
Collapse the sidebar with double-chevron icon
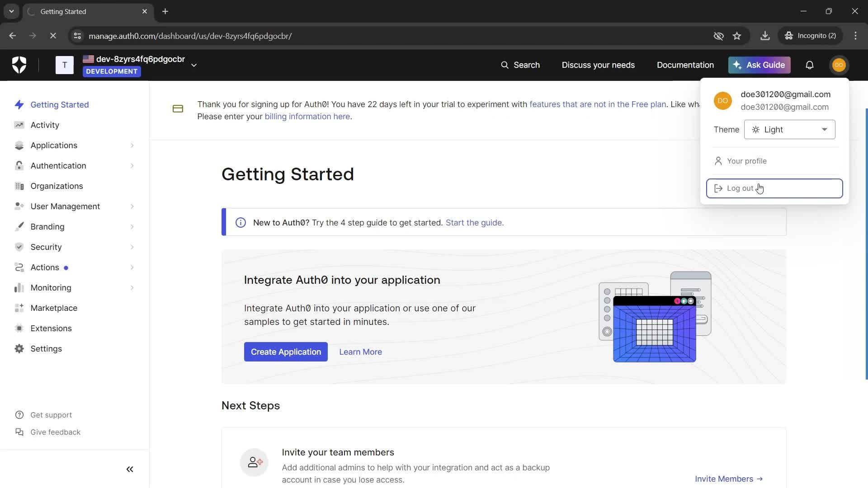130,469
